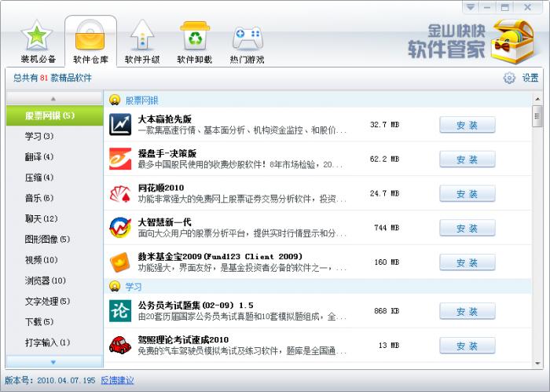550x392 pixels.
Task: Click the 公务员考试题集 green 论 icon
Action: [120, 310]
